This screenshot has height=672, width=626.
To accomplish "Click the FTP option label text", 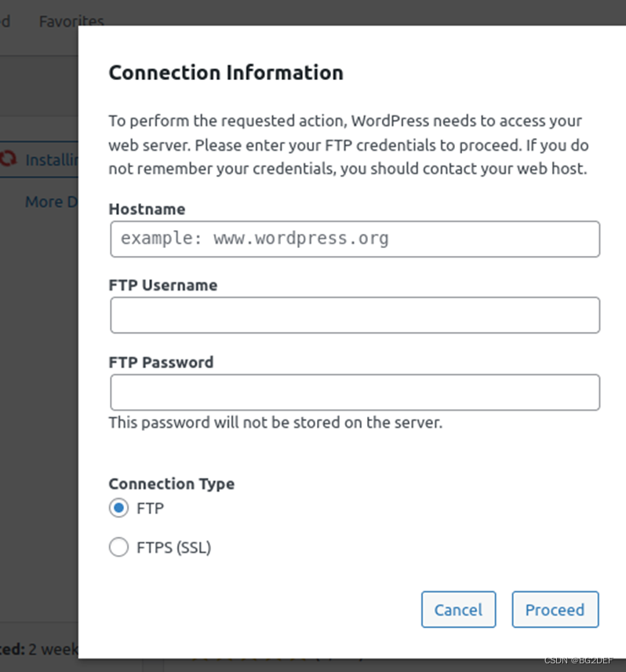I will pyautogui.click(x=150, y=509).
